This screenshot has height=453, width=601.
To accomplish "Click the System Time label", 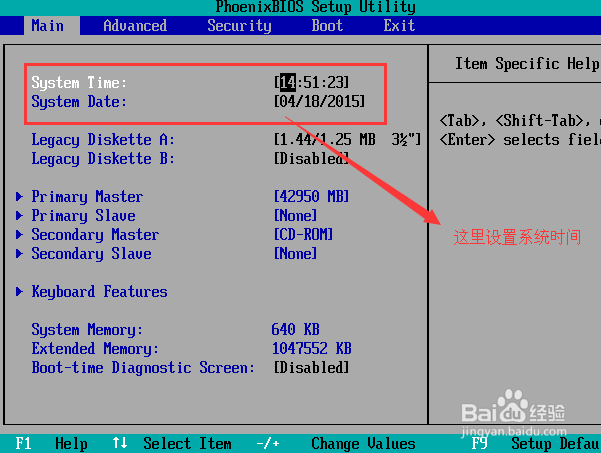I will [x=79, y=82].
